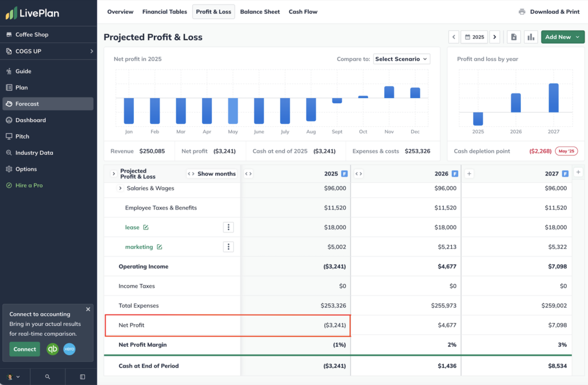
Task: Open the chart view icon in the toolbar
Action: (531, 36)
